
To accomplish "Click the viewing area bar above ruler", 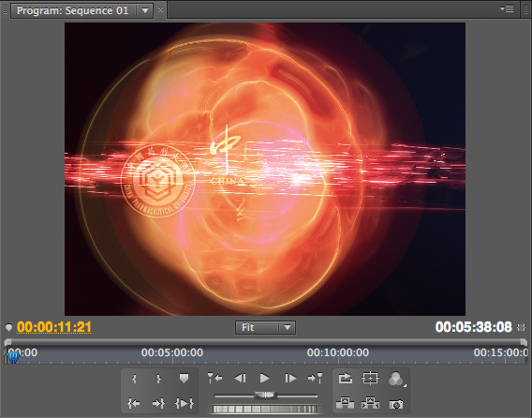I will coord(266,341).
